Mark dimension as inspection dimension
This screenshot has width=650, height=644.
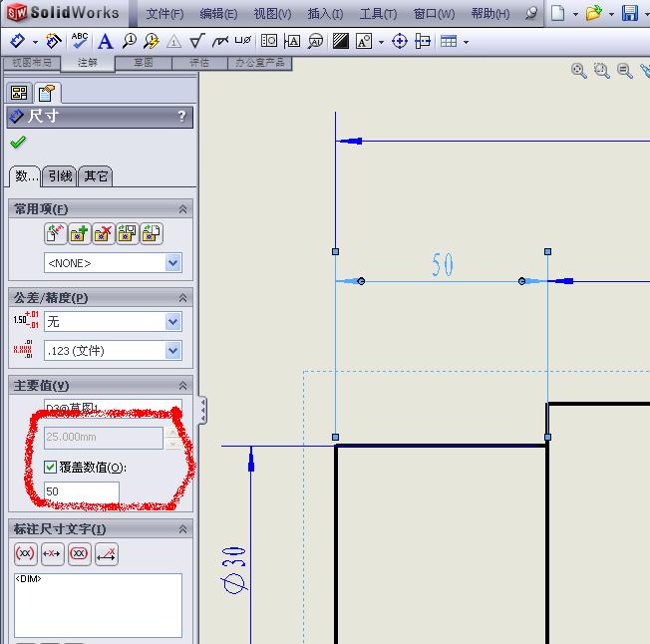(79, 553)
